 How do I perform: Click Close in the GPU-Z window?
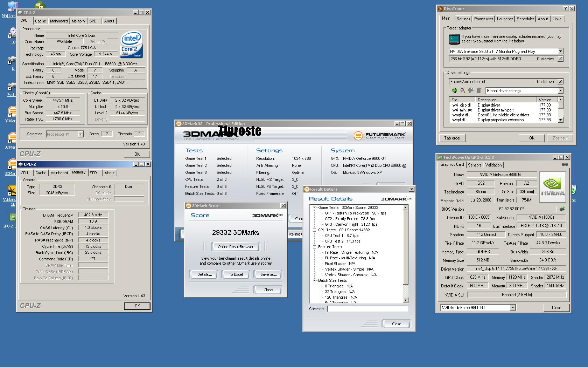point(556,308)
